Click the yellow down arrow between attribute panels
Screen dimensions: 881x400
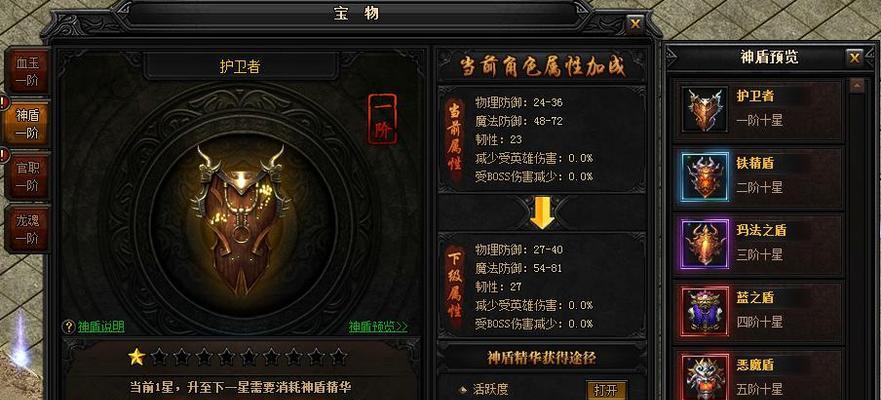tap(542, 213)
